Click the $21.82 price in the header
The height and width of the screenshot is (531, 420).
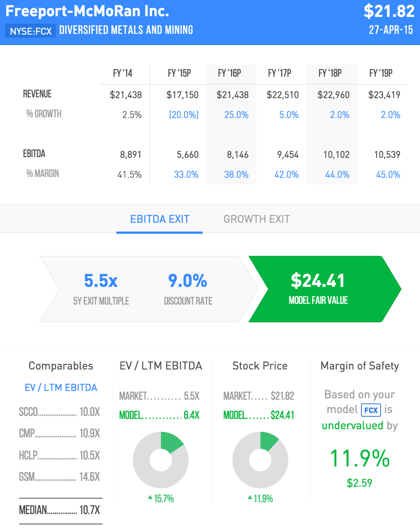point(389,12)
